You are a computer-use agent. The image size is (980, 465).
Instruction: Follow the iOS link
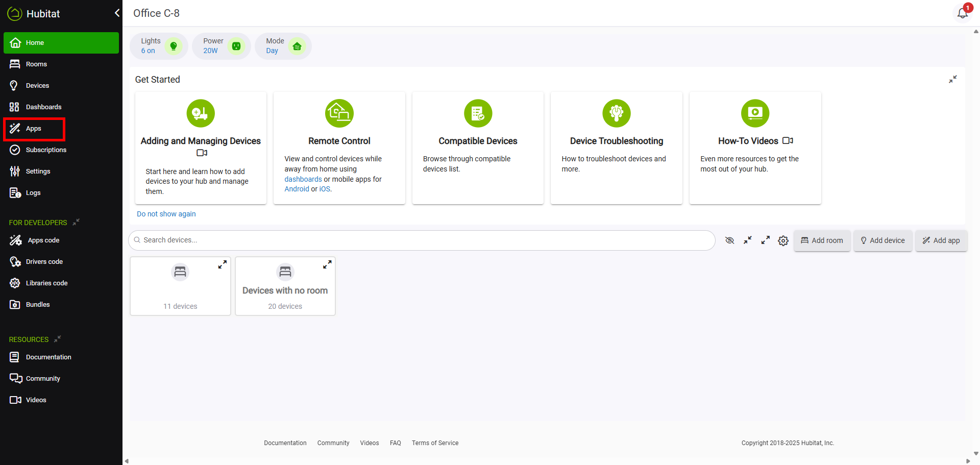click(325, 189)
